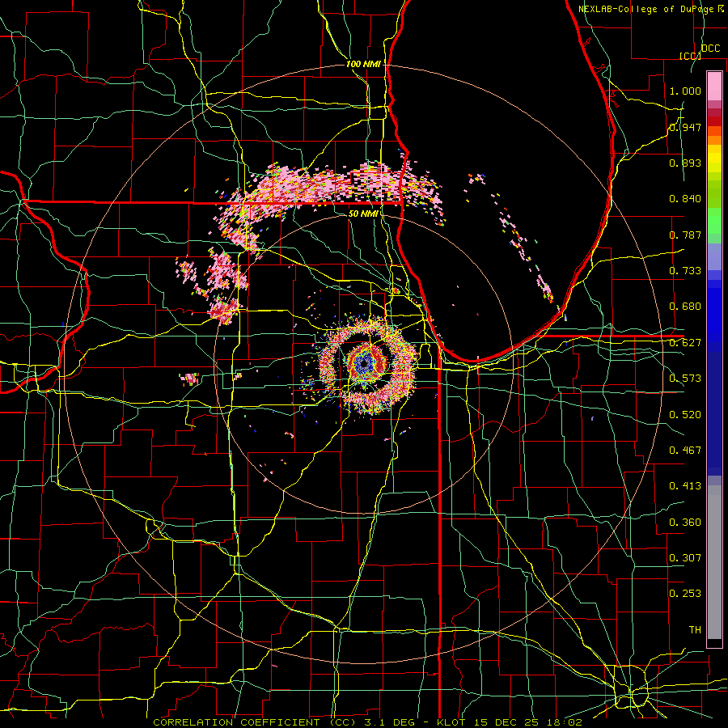Click the 0.307 legend value

685,558
